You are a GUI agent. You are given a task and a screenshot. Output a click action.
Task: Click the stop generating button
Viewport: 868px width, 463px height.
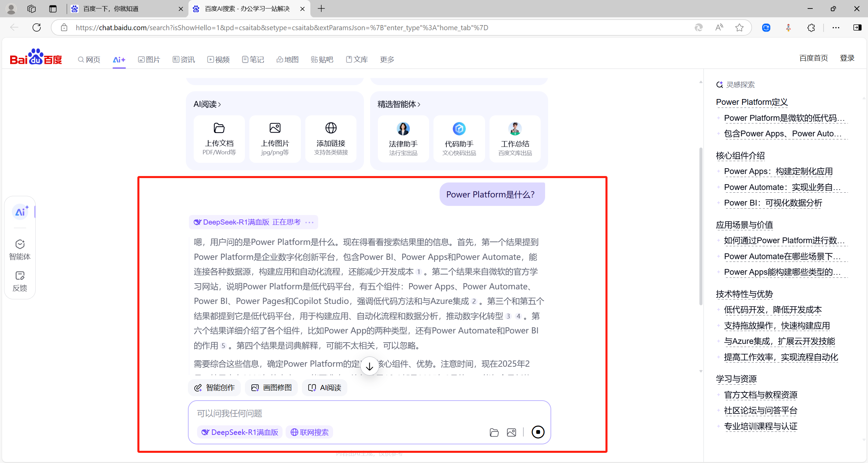[538, 432]
